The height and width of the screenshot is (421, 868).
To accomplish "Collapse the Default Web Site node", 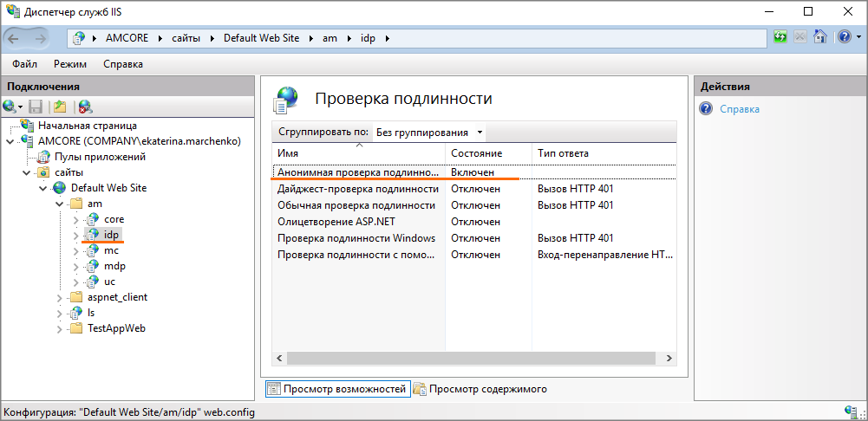I will pos(43,188).
